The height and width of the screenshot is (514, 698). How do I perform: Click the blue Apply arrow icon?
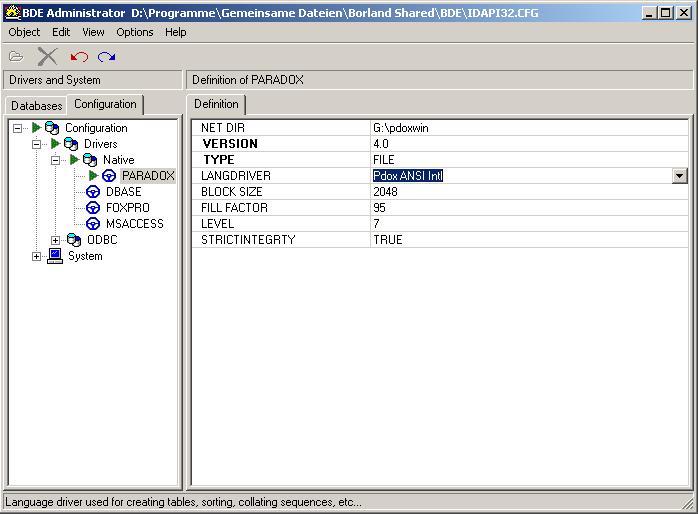tap(106, 57)
